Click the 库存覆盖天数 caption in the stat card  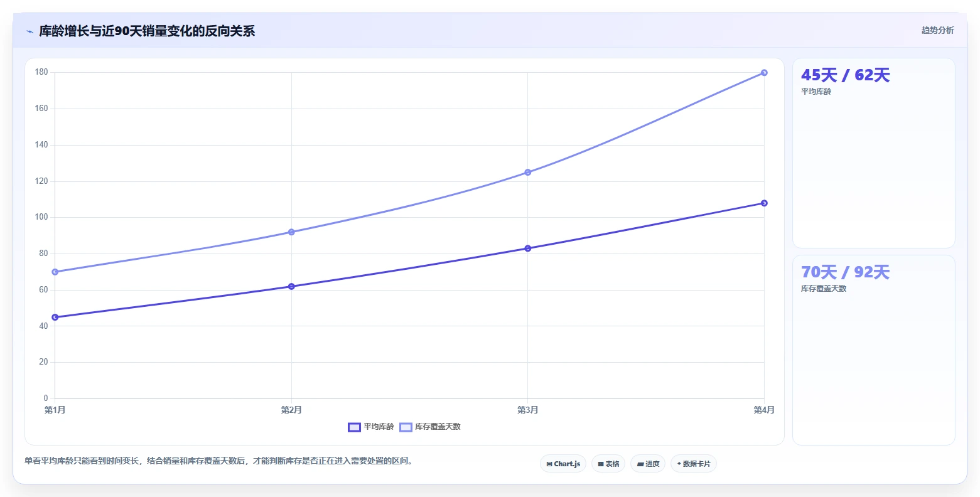click(824, 289)
